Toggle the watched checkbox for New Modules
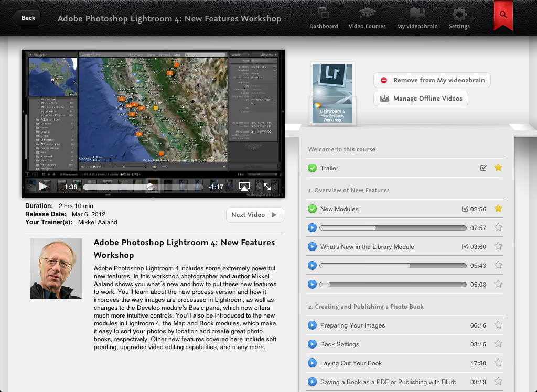 tap(465, 209)
